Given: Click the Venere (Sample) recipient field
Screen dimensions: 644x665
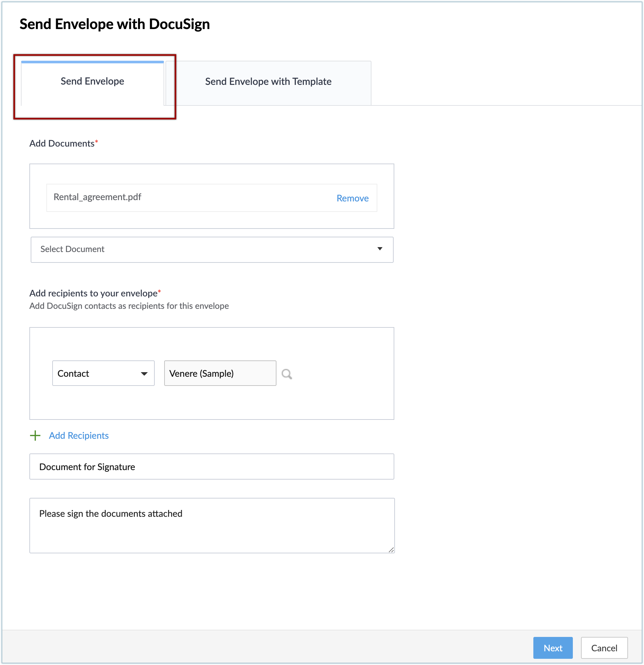Looking at the screenshot, I should tap(220, 373).
